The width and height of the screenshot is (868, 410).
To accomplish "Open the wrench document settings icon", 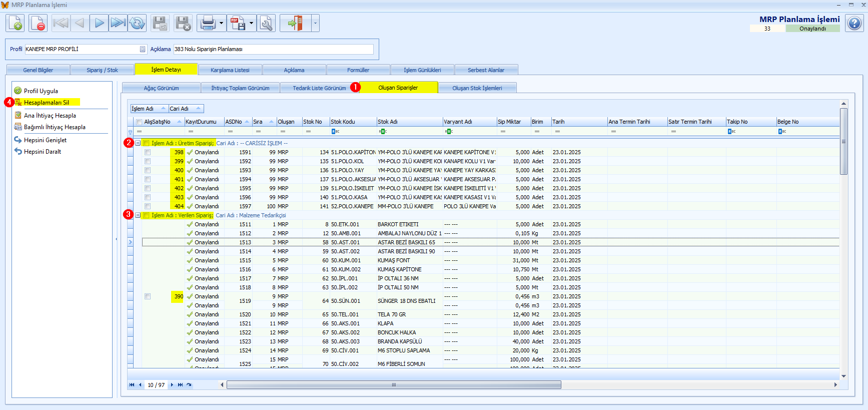I will (266, 23).
